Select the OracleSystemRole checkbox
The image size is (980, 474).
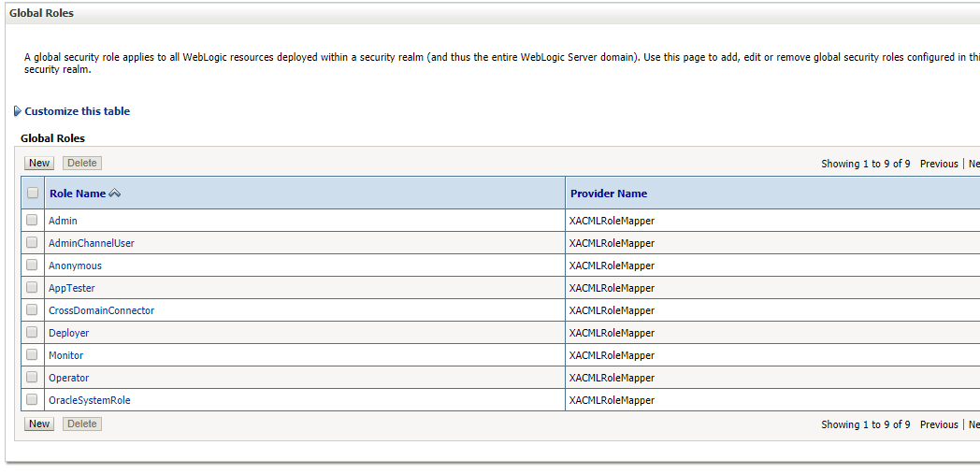pos(32,400)
